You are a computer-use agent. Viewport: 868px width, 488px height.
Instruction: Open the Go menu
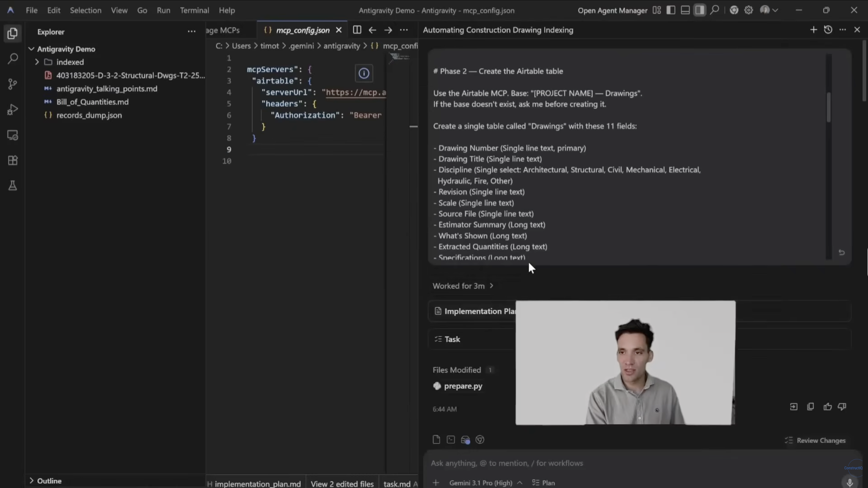[x=142, y=10]
